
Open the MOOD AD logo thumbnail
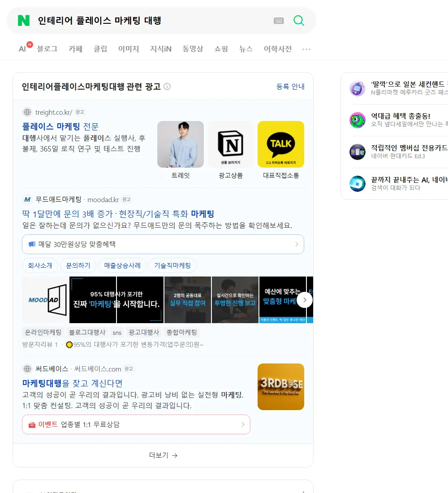click(x=46, y=300)
